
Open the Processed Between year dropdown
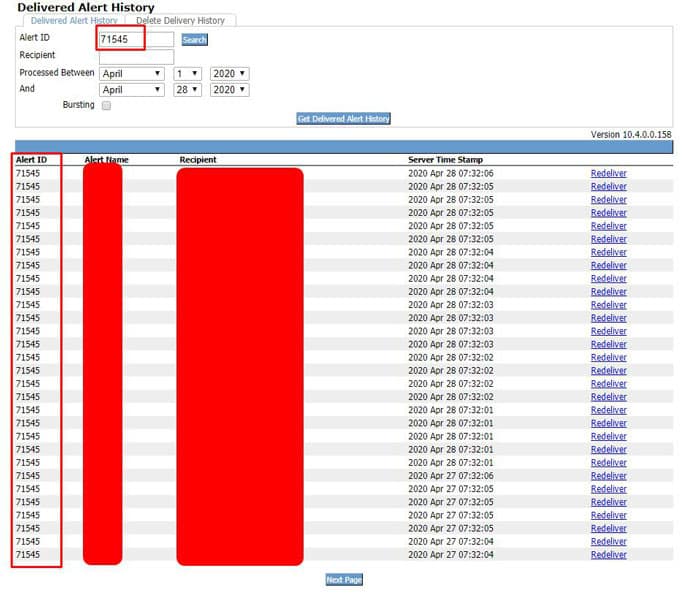229,74
